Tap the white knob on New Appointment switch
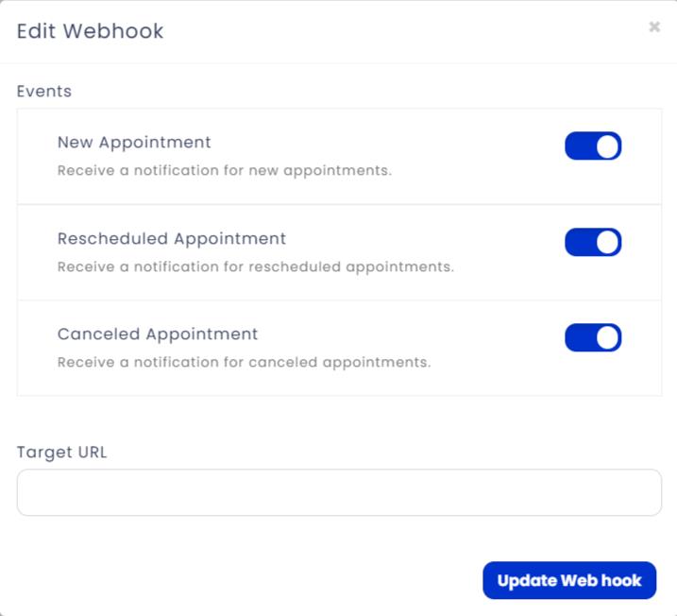This screenshot has width=677, height=616. 607,146
